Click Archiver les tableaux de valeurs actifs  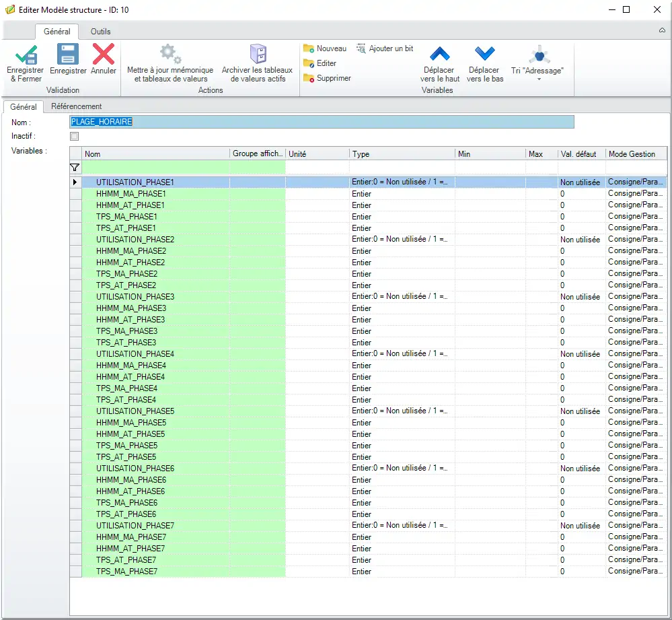[258, 63]
